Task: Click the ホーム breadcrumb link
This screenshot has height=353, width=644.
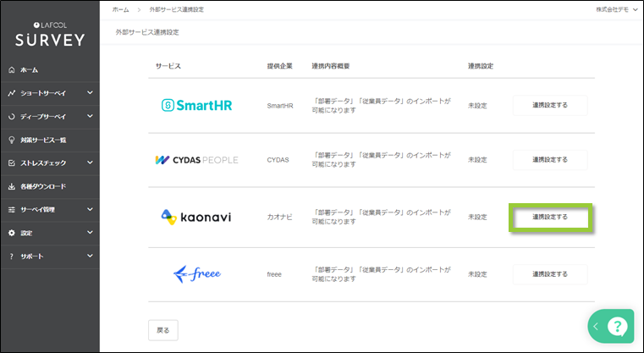Action: 120,9
